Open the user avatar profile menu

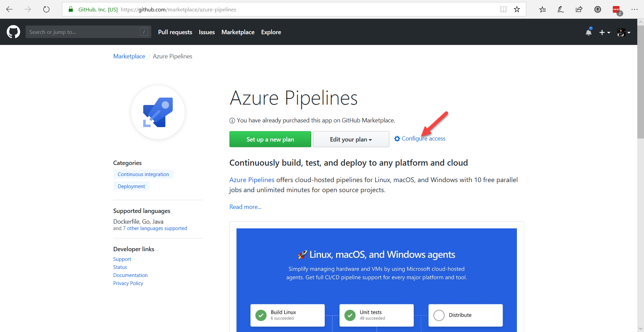[x=624, y=32]
